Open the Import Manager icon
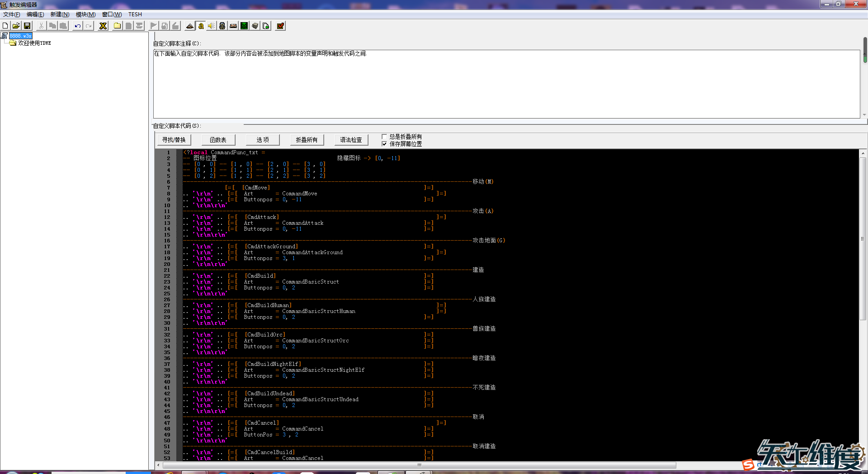The height and width of the screenshot is (474, 868). click(x=266, y=26)
